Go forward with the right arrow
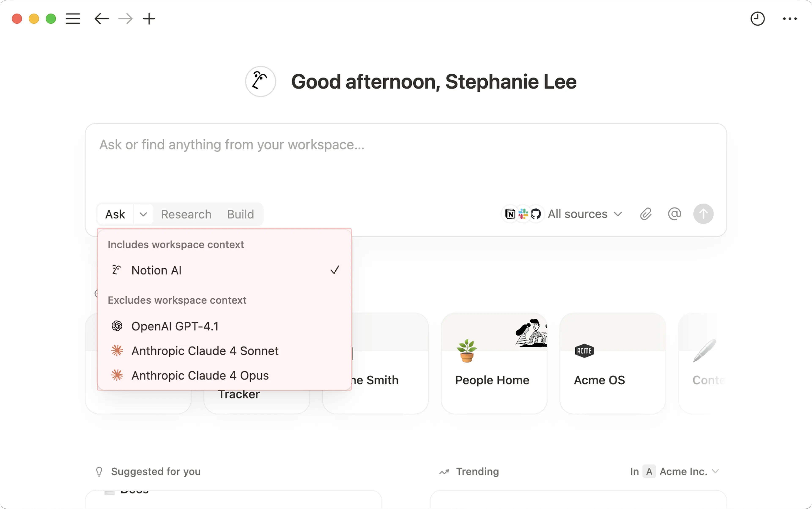The height and width of the screenshot is (509, 812). (x=126, y=19)
